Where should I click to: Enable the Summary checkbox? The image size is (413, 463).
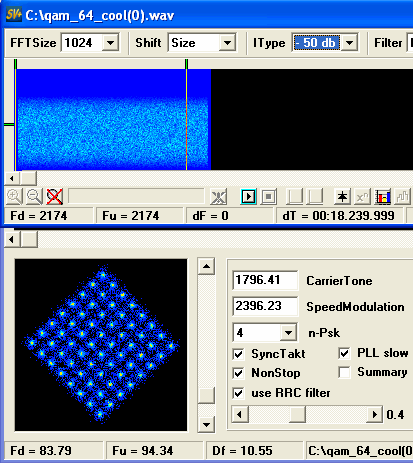click(344, 372)
